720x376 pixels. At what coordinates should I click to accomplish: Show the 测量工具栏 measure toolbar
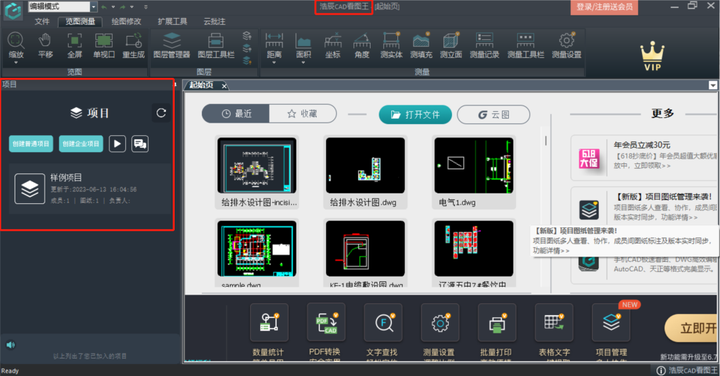(526, 45)
